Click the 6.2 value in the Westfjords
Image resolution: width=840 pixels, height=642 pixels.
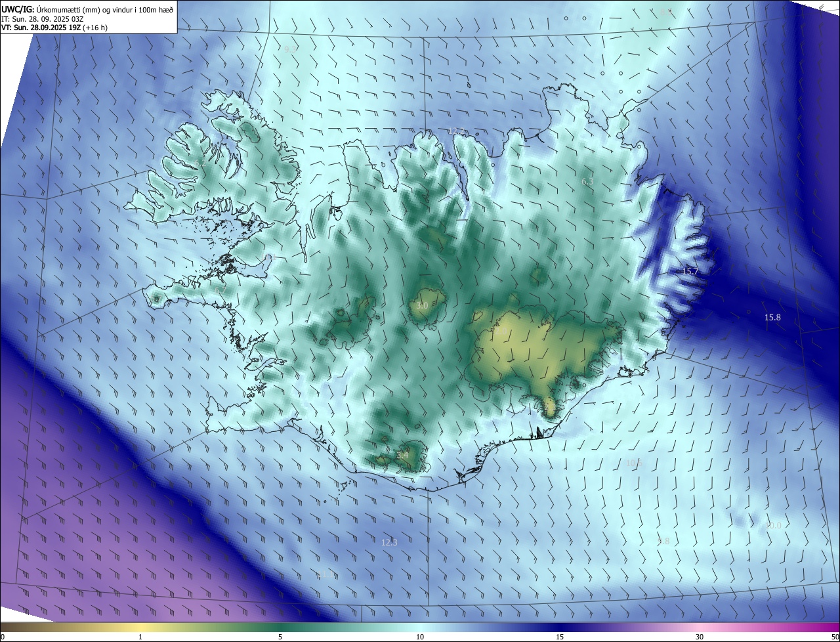tap(200, 163)
